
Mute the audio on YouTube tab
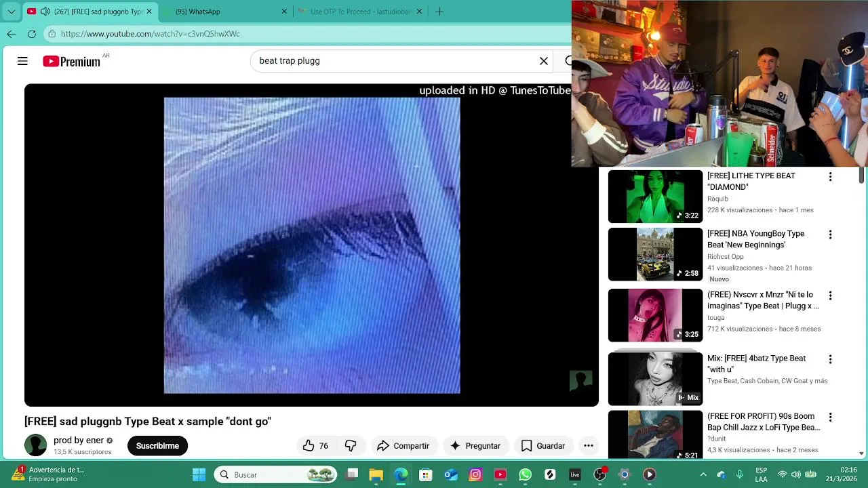[45, 12]
